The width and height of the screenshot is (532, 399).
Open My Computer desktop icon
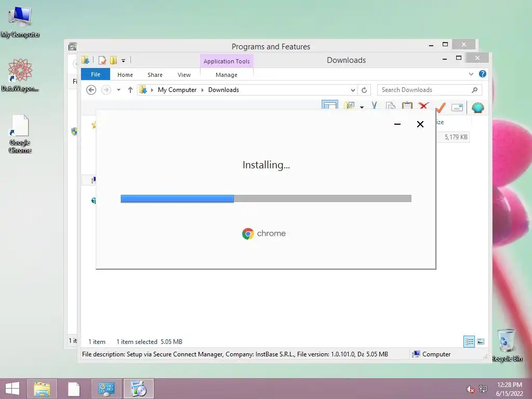pos(20,22)
